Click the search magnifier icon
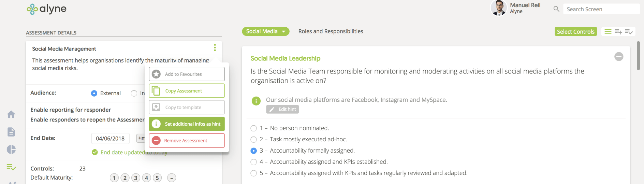This screenshot has width=644, height=184. tap(556, 9)
